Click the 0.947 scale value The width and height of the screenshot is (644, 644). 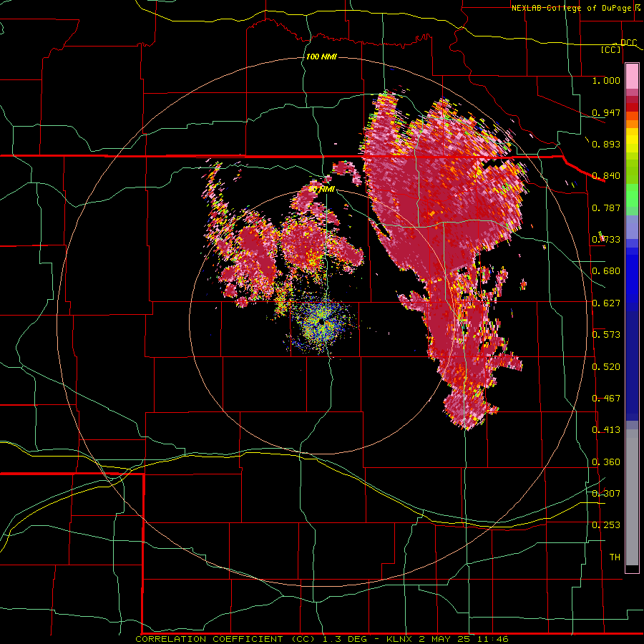pos(606,112)
